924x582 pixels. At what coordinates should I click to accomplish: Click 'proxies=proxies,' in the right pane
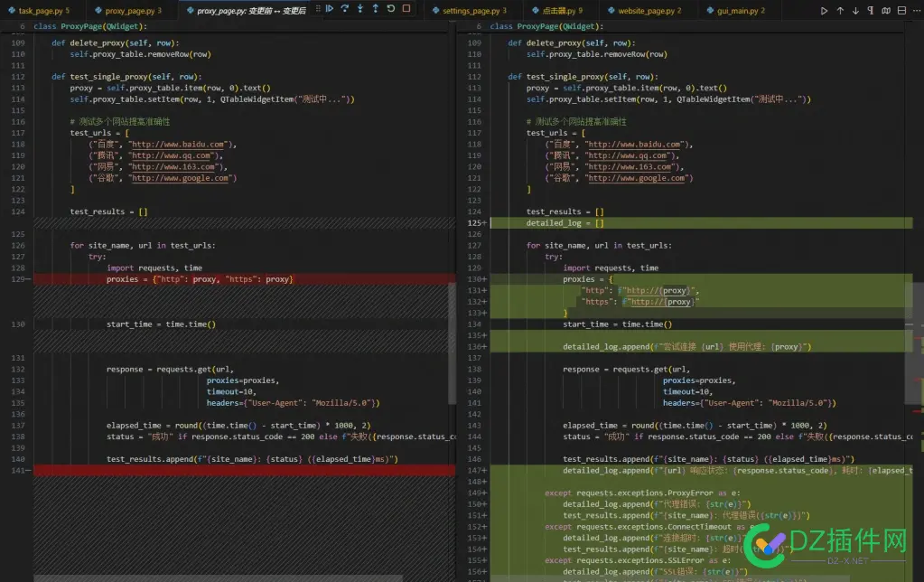pos(699,380)
